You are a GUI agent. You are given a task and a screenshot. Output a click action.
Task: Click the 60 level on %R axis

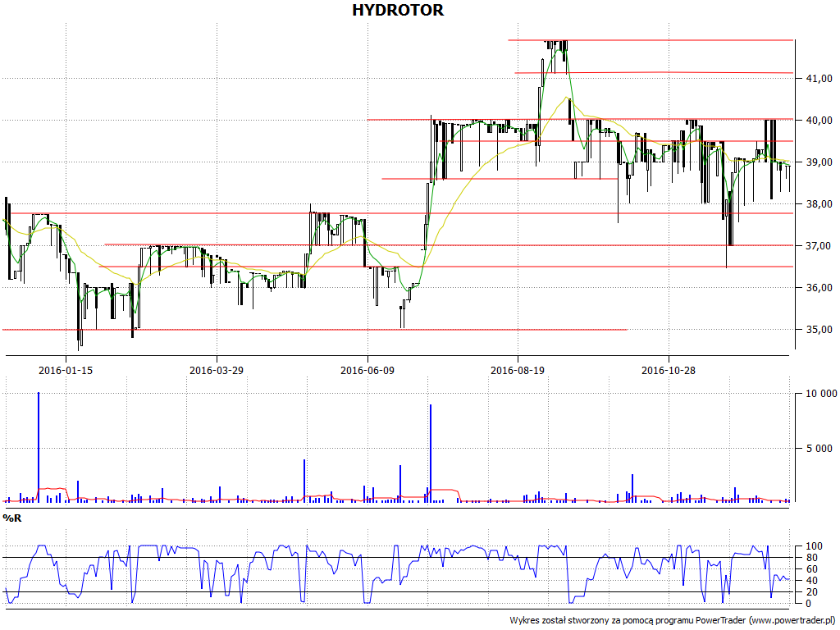click(x=811, y=569)
